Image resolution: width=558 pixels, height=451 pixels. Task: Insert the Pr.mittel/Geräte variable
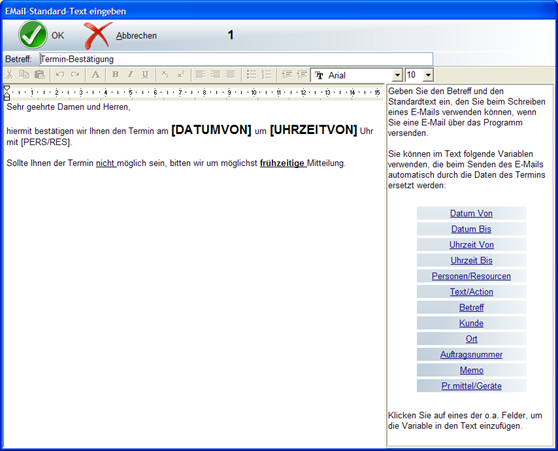(471, 386)
